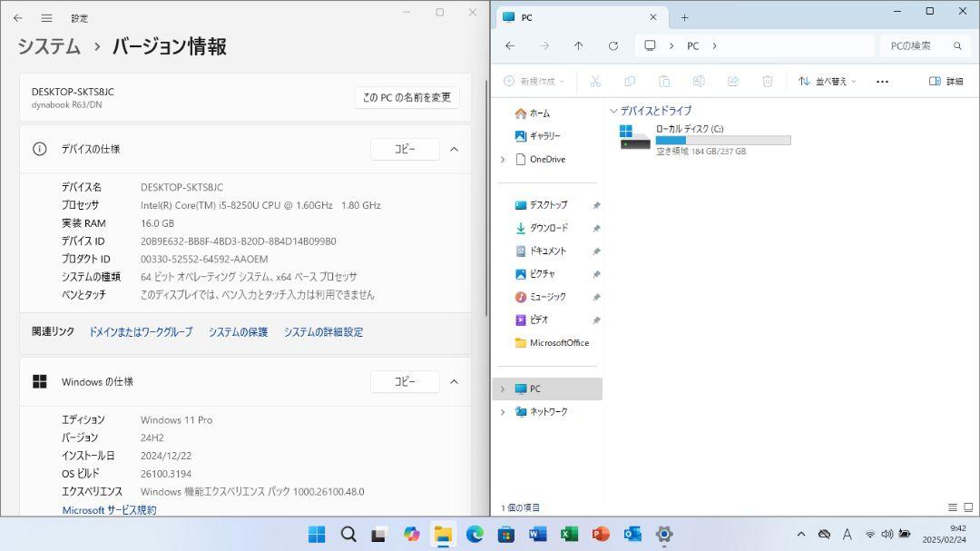Image resolution: width=980 pixels, height=551 pixels.
Task: Click the delete trash icon in Explorer
Action: [x=768, y=82]
